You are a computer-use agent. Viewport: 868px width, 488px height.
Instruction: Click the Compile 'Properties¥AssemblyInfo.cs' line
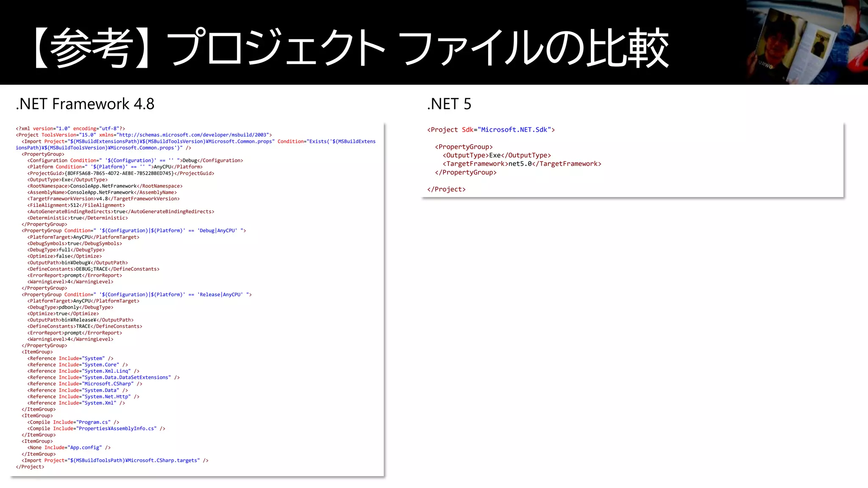click(96, 428)
